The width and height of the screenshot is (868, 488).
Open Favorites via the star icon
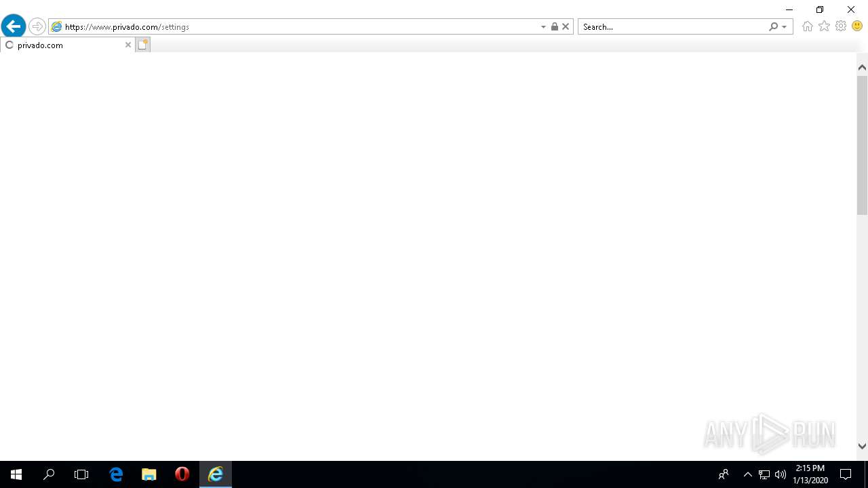[824, 26]
